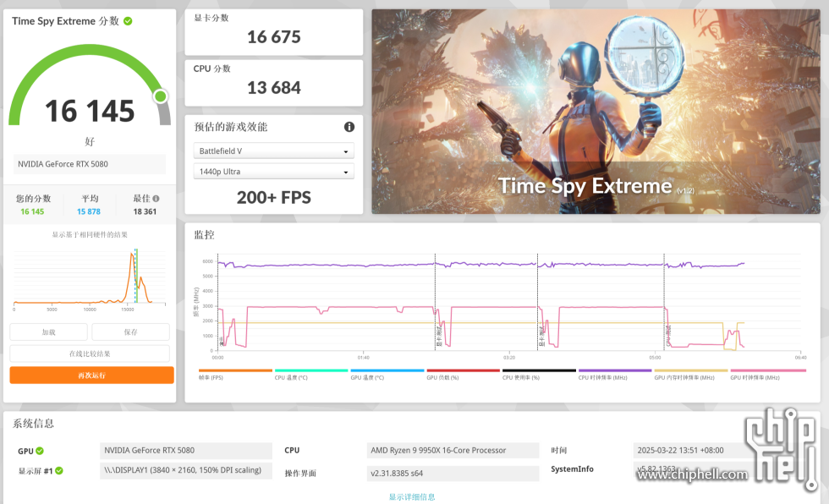This screenshot has height=504, width=829.
Task: Select the purple CPU 时钟频率 (MHz) swatch
Action: click(615, 371)
